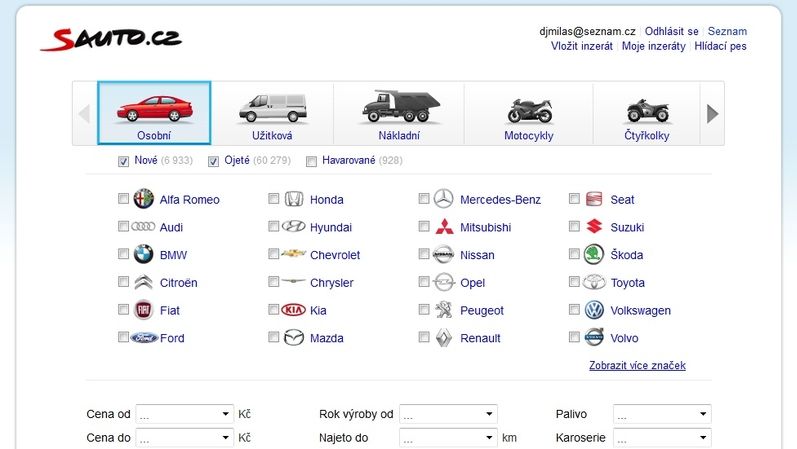Click the Alfa Romeo brand logo
This screenshot has height=449, width=797.
pos(143,199)
